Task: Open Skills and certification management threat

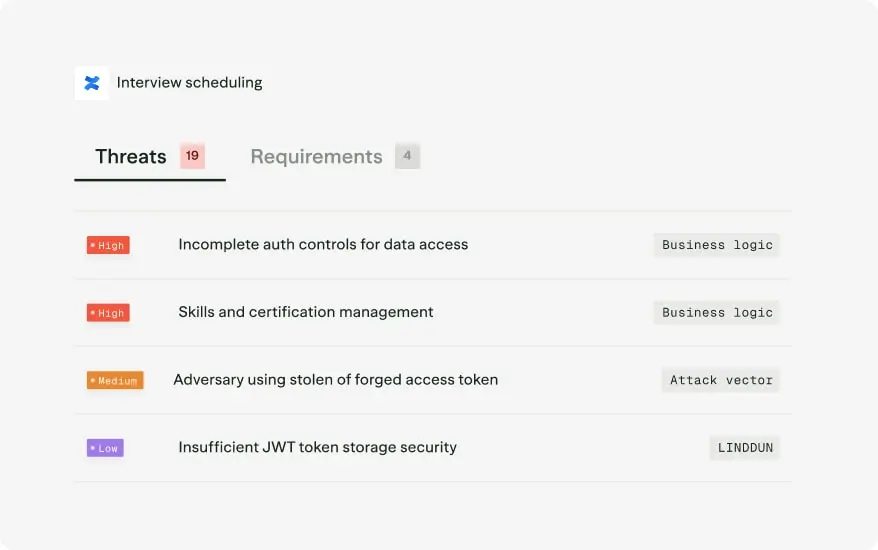Action: (306, 312)
